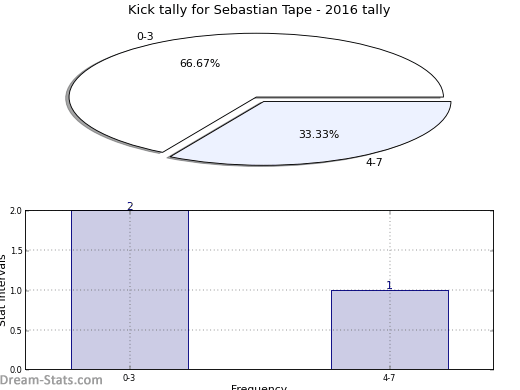
Task: Click the value label 2 above the first bar
Action: pyautogui.click(x=130, y=206)
